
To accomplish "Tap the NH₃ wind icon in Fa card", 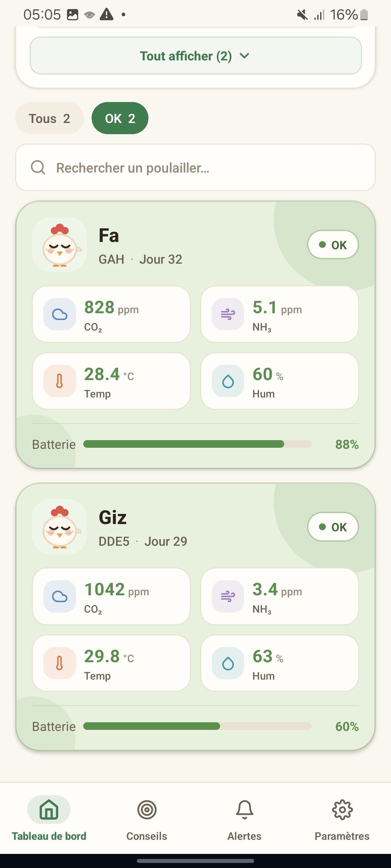I will (228, 314).
